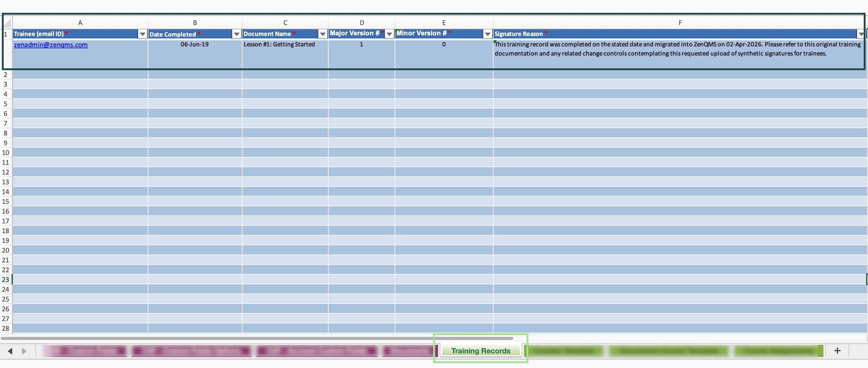The image size is (868, 368).
Task: Select column B header
Action: click(x=195, y=23)
